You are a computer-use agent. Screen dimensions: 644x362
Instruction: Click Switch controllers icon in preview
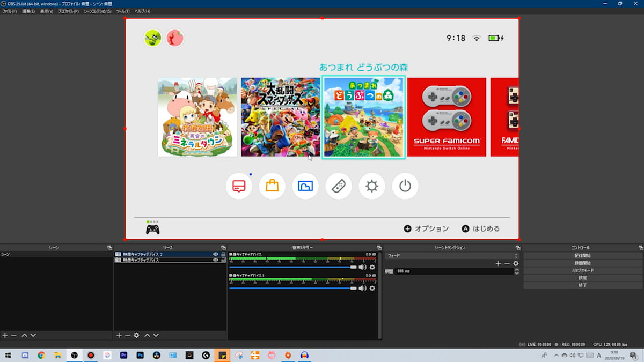pyautogui.click(x=339, y=186)
